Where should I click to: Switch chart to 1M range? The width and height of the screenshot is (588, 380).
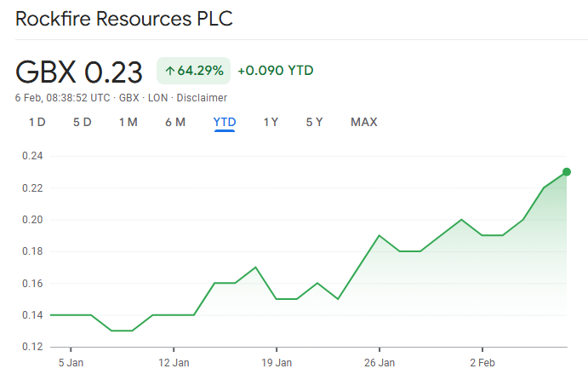pyautogui.click(x=128, y=122)
